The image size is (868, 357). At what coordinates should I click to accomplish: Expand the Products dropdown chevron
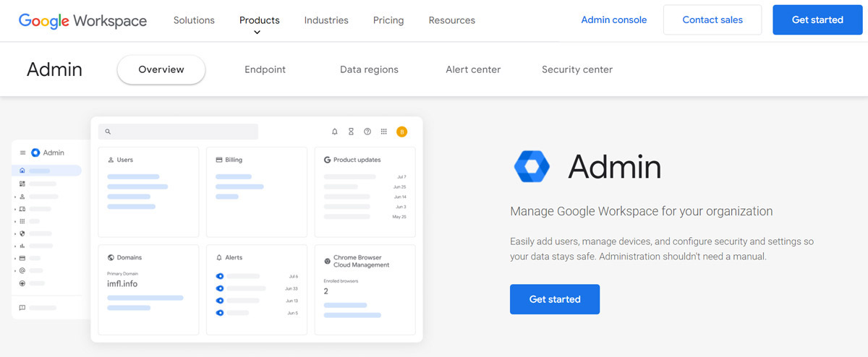(257, 33)
